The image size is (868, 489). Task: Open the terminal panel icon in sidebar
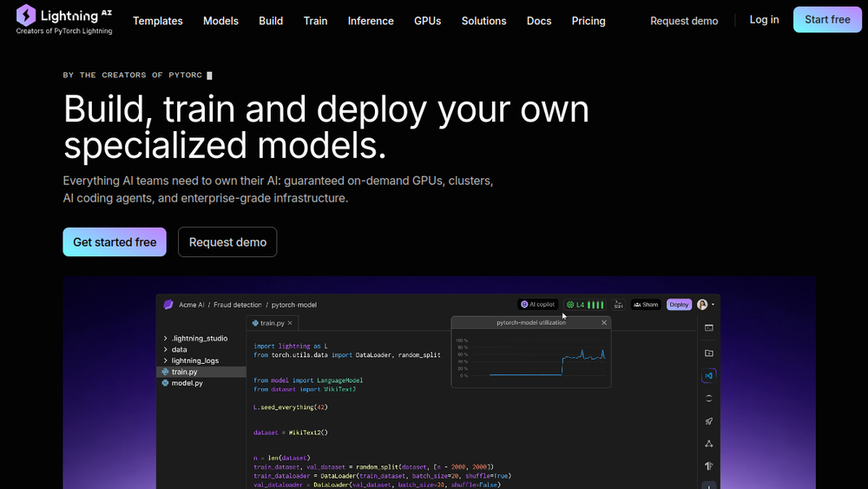coord(708,327)
